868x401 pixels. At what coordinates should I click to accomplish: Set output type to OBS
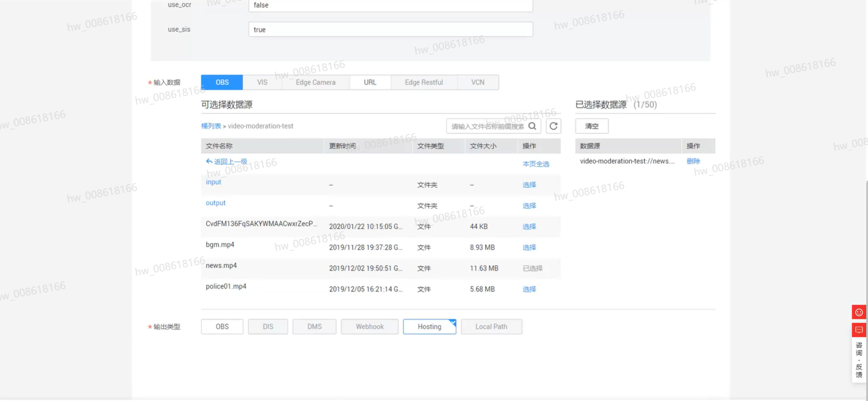pos(222,327)
